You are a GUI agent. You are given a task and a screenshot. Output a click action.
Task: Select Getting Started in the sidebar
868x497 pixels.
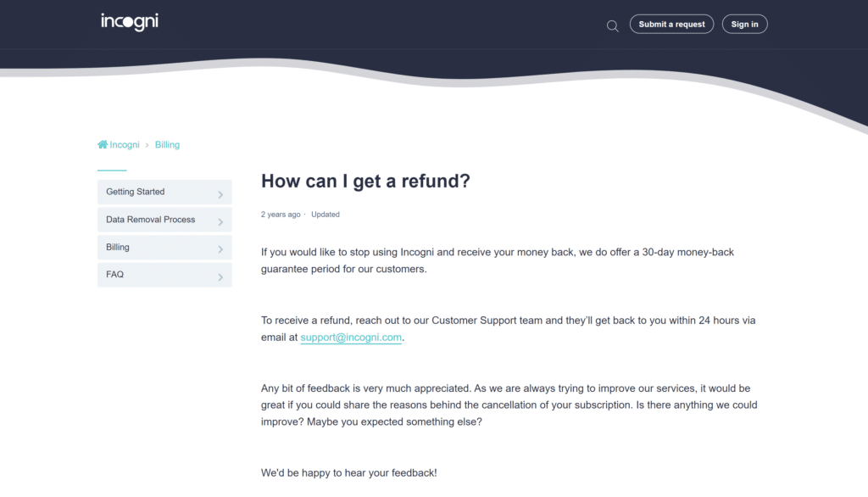coord(164,193)
